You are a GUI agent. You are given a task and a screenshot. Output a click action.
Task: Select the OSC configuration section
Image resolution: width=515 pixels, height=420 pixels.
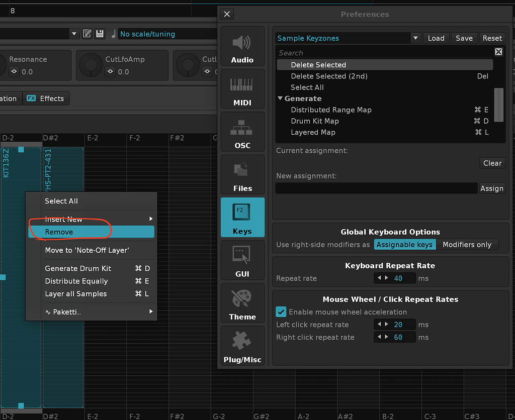(x=242, y=132)
